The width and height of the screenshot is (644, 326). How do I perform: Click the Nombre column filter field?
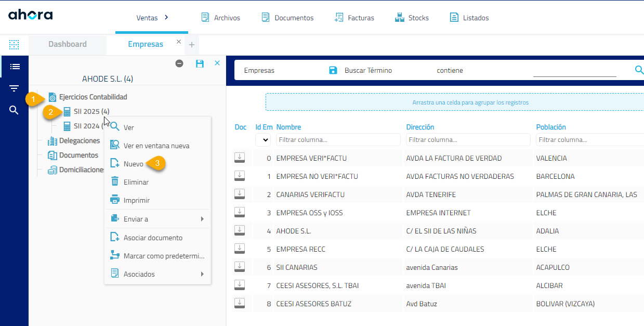coord(338,139)
